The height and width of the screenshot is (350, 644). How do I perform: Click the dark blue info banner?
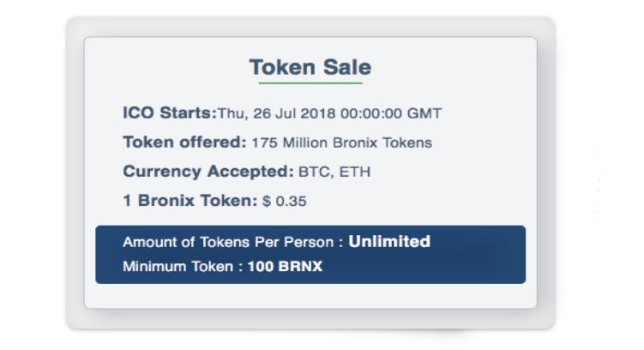point(480,256)
